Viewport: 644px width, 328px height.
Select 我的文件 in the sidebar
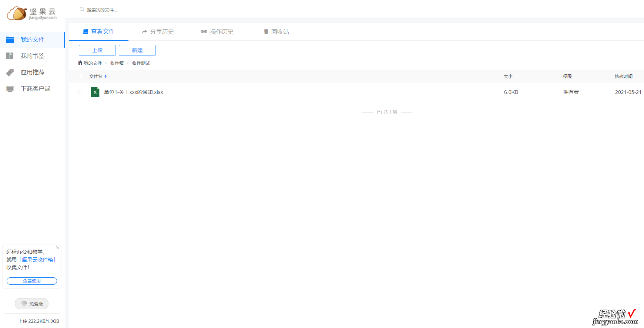coord(32,40)
